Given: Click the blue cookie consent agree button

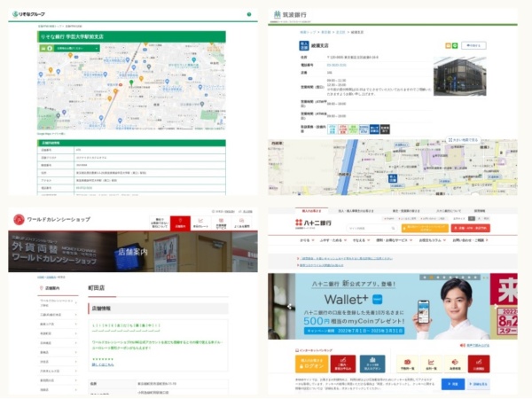Looking at the screenshot, I should [453, 384].
